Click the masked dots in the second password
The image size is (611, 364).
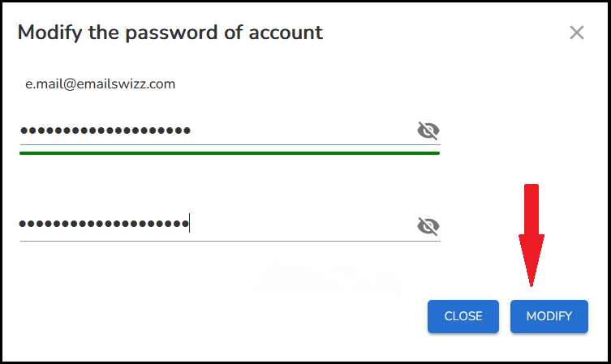point(104,224)
